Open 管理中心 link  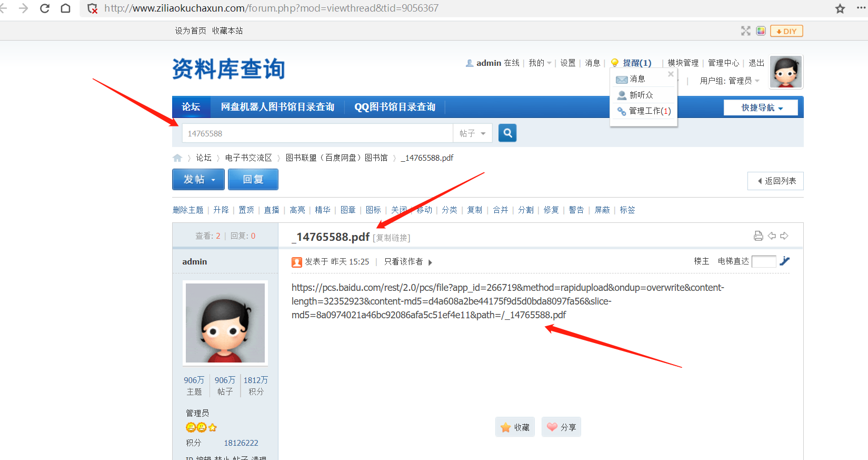pos(723,63)
